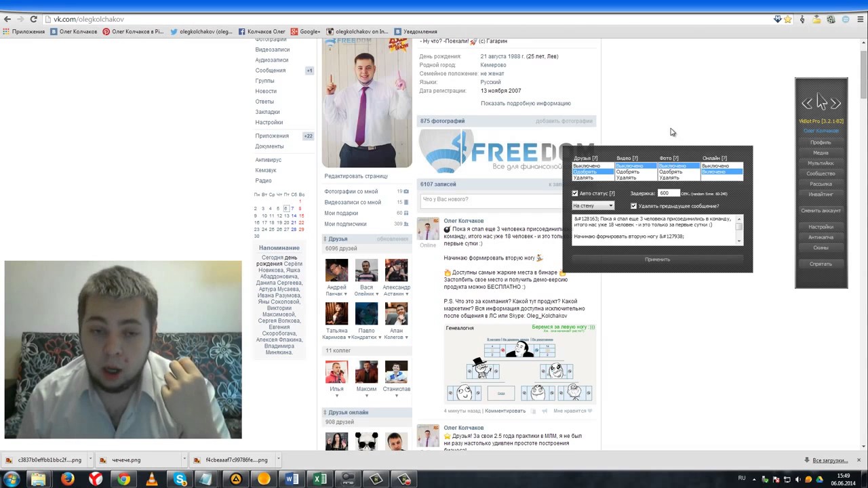The image size is (868, 488).
Task: Click Сменить аккаунт in VkBot panel
Action: [x=821, y=211]
